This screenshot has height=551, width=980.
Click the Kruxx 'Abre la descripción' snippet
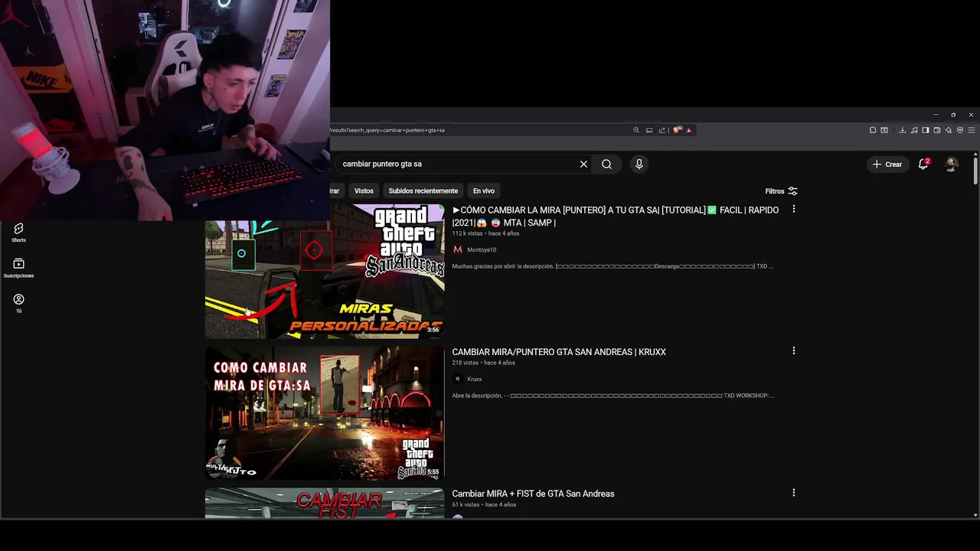click(613, 396)
